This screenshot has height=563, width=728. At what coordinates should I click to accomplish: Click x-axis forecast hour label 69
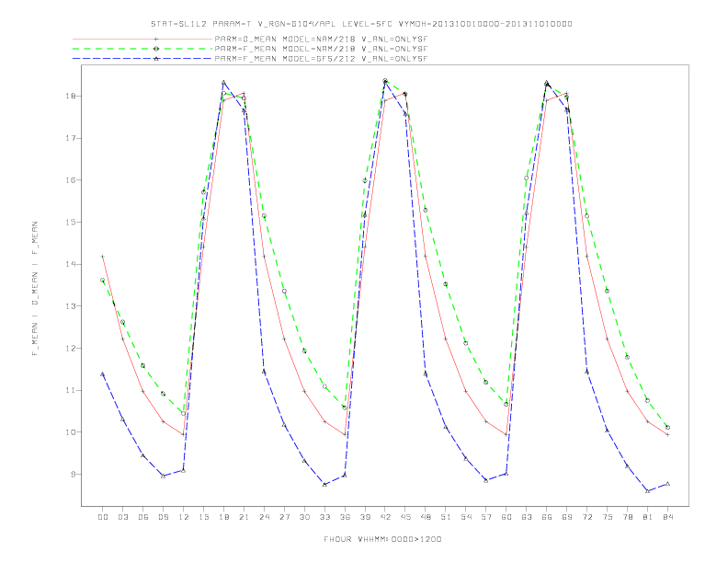click(567, 517)
